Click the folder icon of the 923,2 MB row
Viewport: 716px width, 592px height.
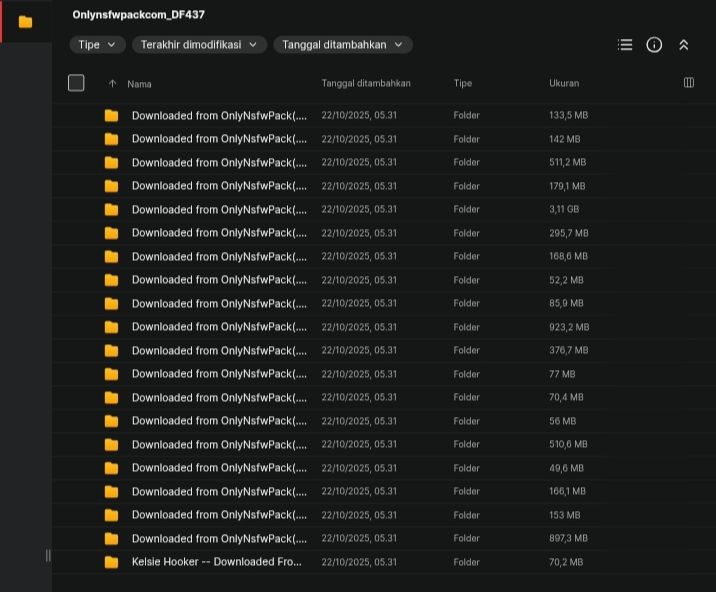coord(111,327)
